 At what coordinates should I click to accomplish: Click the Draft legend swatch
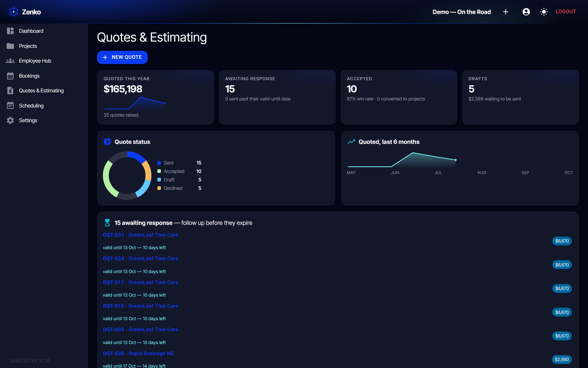159,180
